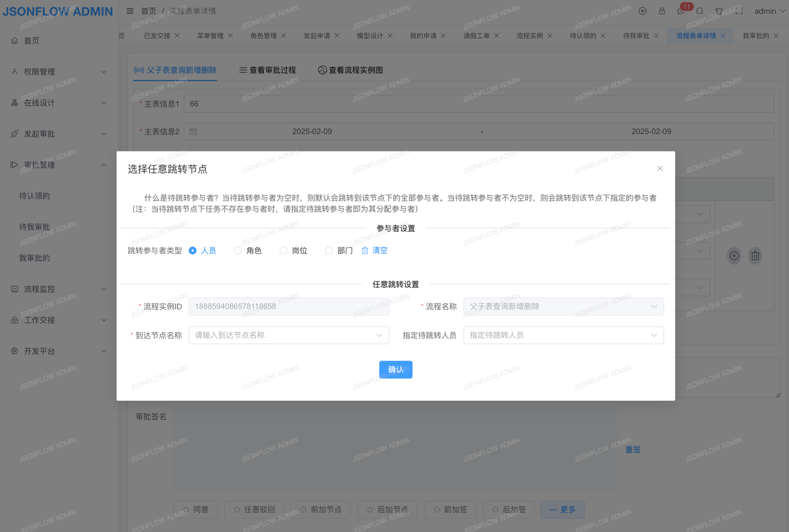
Task: Open 待我审批 in the sidebar
Action: 34,227
